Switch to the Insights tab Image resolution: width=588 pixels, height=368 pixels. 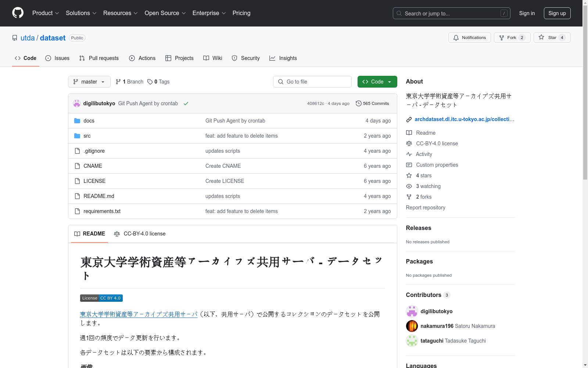tap(283, 58)
